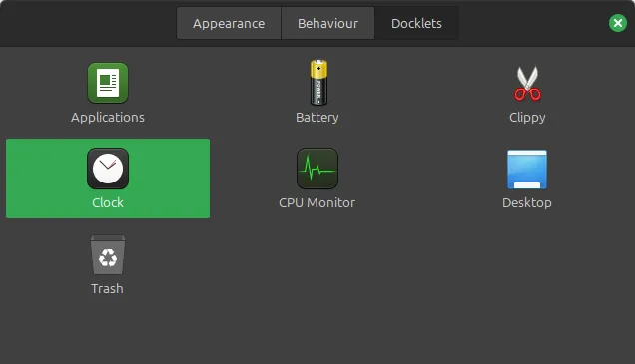
Task: Open the Behaviour tab
Action: [327, 23]
